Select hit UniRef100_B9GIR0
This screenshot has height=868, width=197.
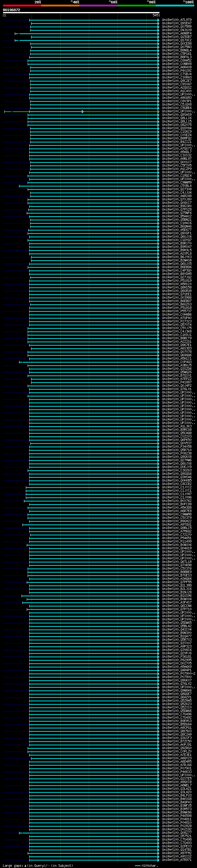coord(176,206)
